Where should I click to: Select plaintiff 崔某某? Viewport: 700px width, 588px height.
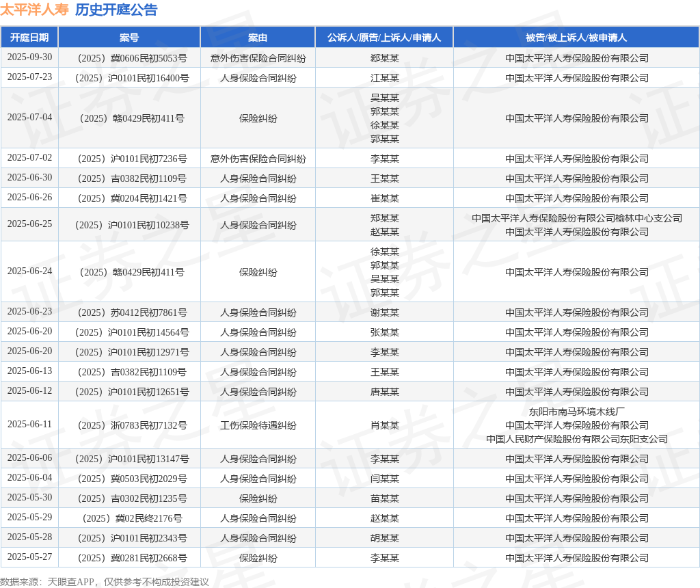point(384,198)
